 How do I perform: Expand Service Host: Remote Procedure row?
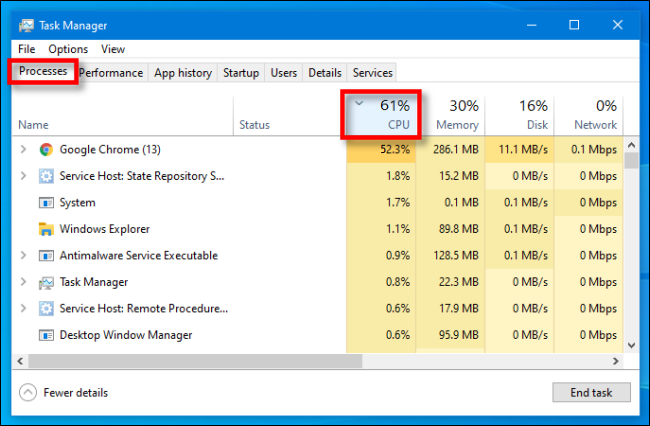pyautogui.click(x=24, y=308)
